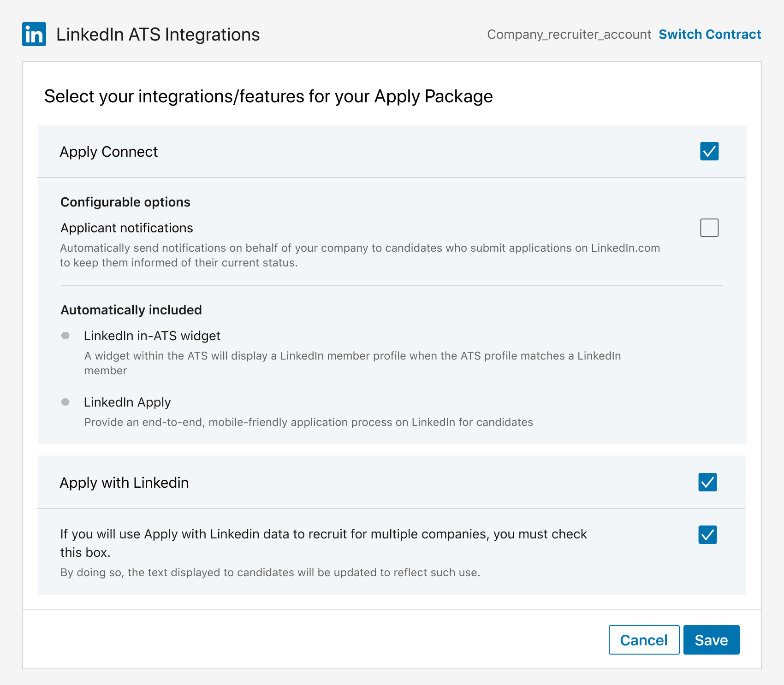The image size is (784, 685).
Task: Click the 'Select your integrations/features' page heading
Action: click(268, 96)
